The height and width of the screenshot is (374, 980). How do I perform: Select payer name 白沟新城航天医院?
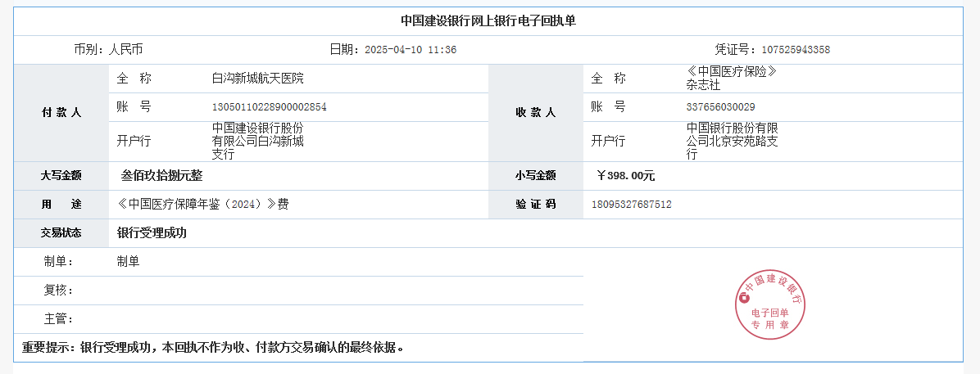258,79
